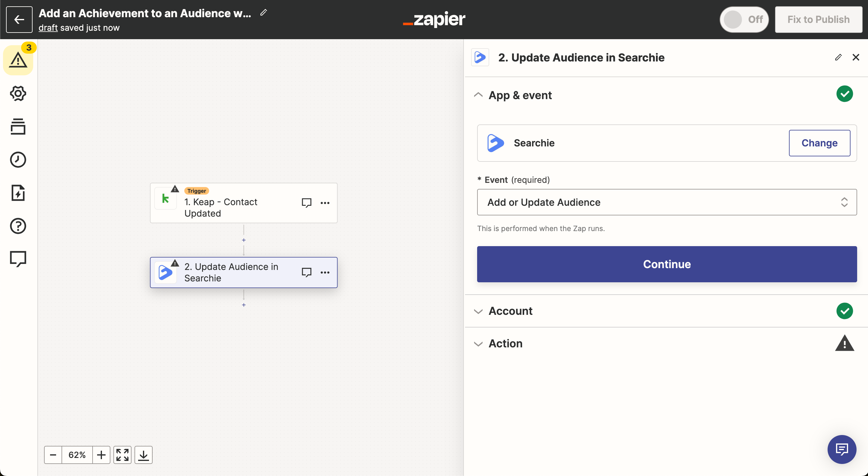Click the fit-to-view canvas icon
868x476 pixels.
pyautogui.click(x=122, y=455)
